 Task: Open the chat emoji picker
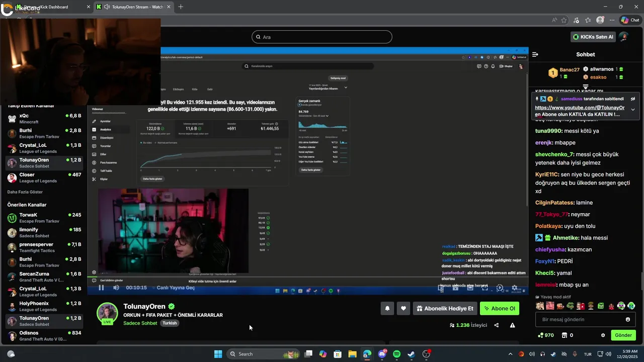click(x=628, y=319)
